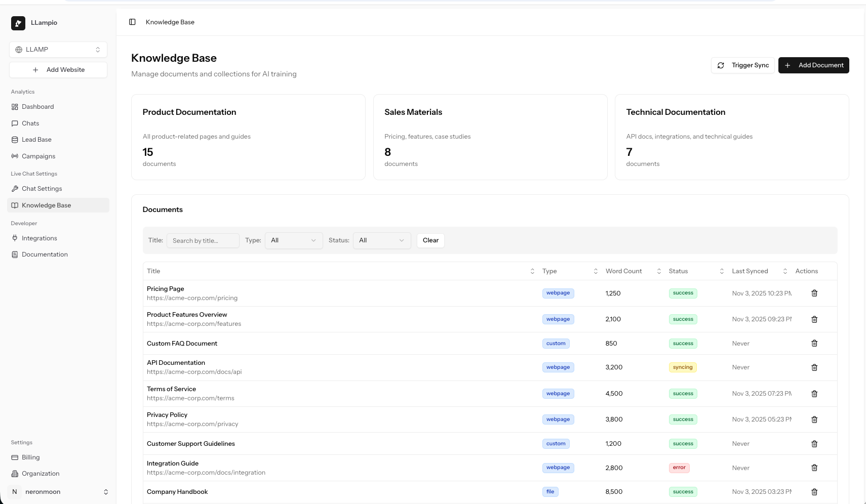Click the Campaigns megaphone icon
This screenshot has height=504, width=866.
click(16, 156)
